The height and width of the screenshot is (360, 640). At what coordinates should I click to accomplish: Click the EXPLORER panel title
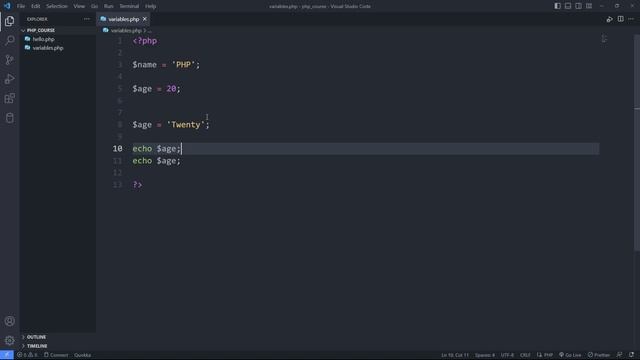(x=37, y=19)
